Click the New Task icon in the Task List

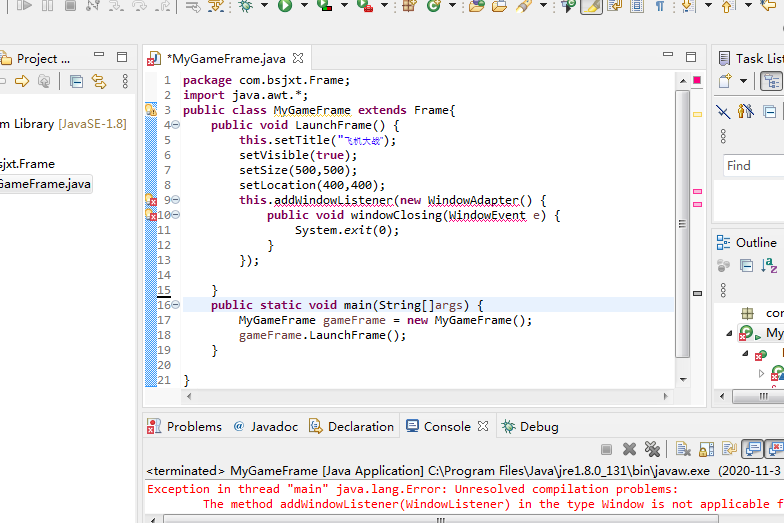725,81
